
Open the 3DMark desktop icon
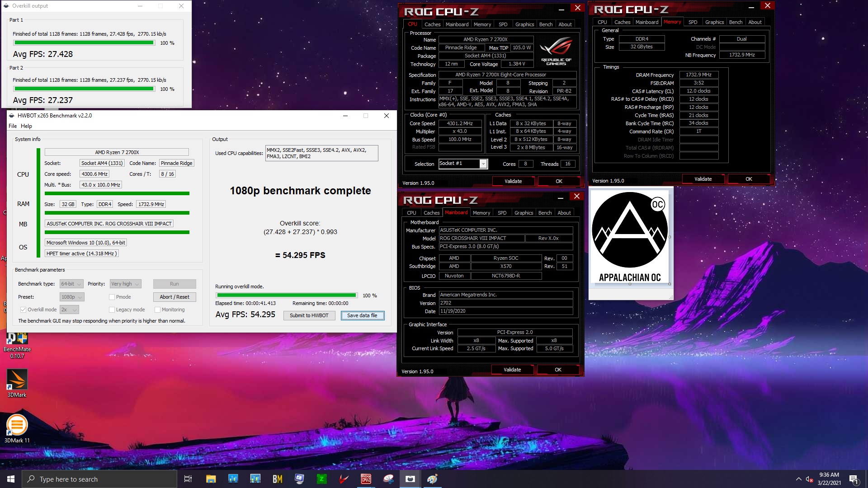click(x=17, y=383)
